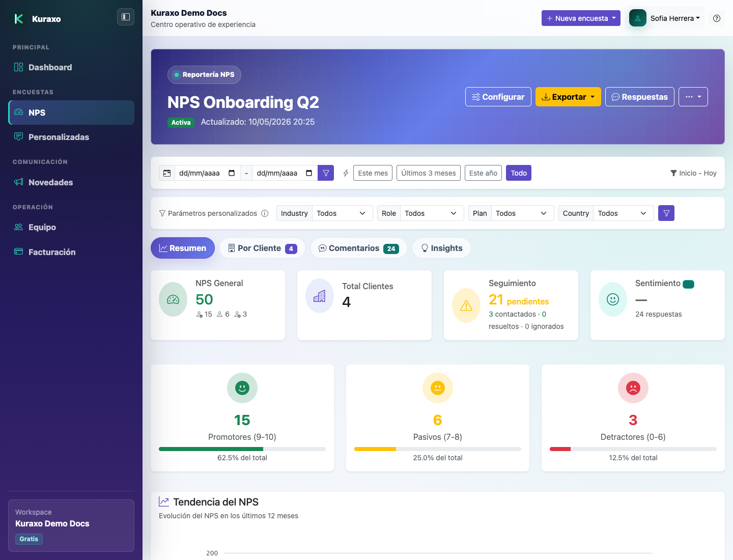Viewport: 733px width, 560px height.
Task: Go to Novedades in the sidebar
Action: 71,182
